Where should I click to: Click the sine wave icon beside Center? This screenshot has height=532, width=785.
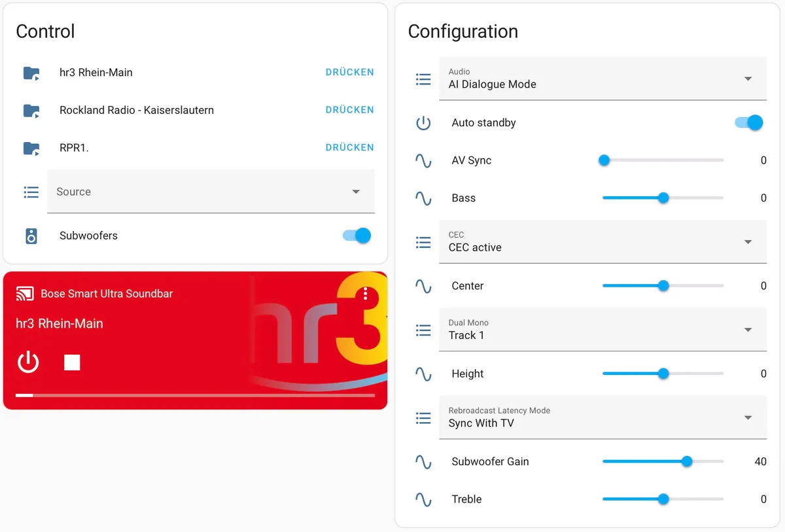coord(423,286)
